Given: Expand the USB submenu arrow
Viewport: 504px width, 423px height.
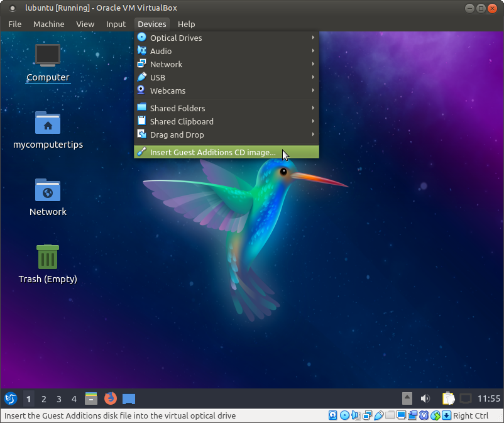Looking at the screenshot, I should [313, 77].
